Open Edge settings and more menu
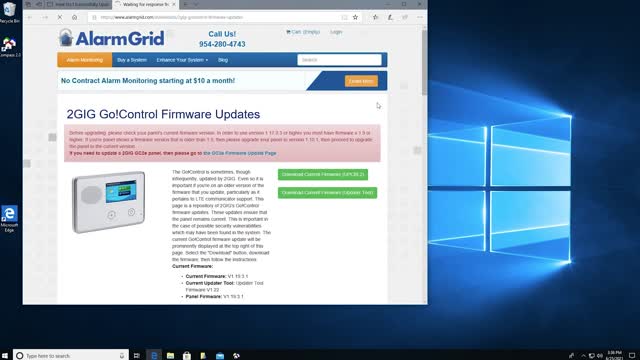The width and height of the screenshot is (640, 360). (x=420, y=17)
